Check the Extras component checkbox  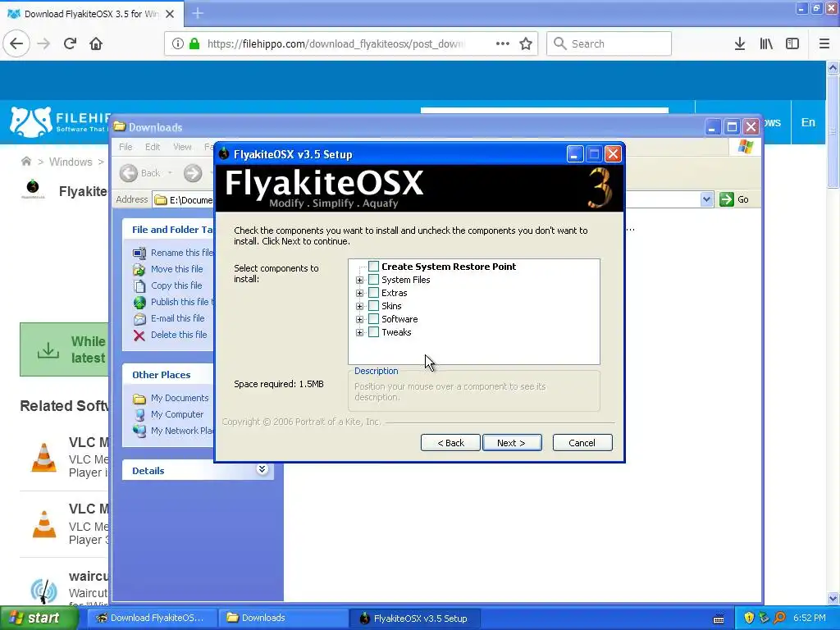373,293
